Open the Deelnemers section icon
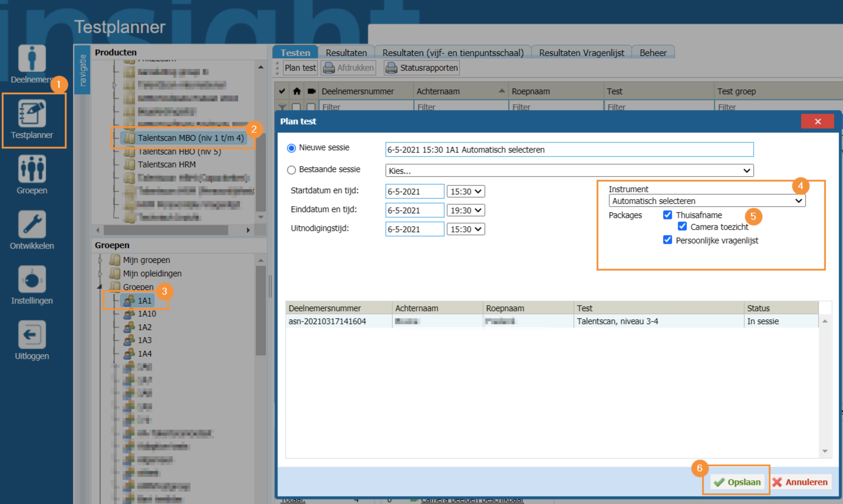Image resolution: width=843 pixels, height=504 pixels. click(32, 58)
